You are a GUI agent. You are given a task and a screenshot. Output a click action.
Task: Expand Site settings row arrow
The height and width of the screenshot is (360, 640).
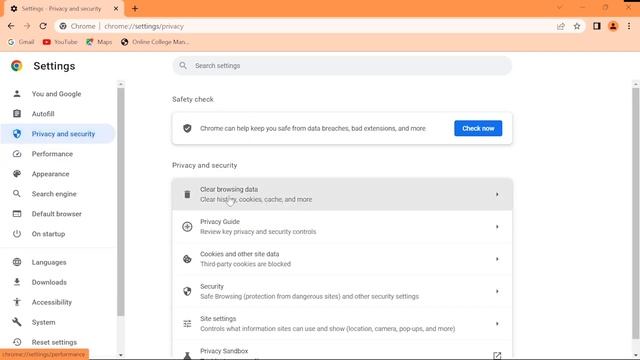coord(497,324)
